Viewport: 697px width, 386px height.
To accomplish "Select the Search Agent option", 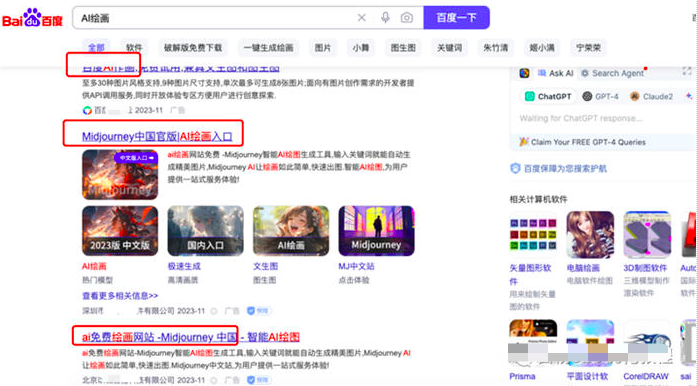I will (613, 73).
